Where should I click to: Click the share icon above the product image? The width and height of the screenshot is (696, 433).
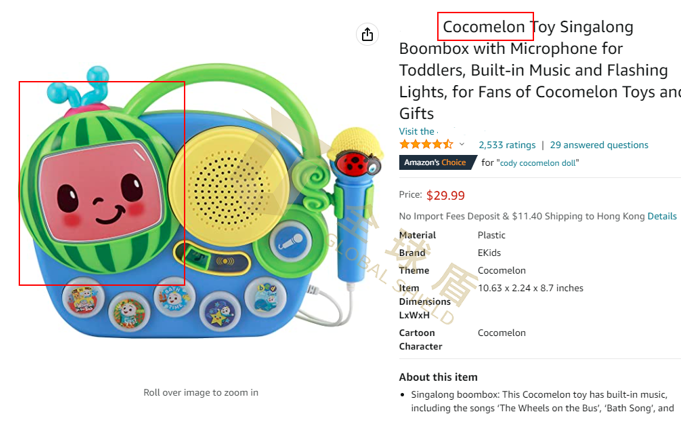coord(367,34)
